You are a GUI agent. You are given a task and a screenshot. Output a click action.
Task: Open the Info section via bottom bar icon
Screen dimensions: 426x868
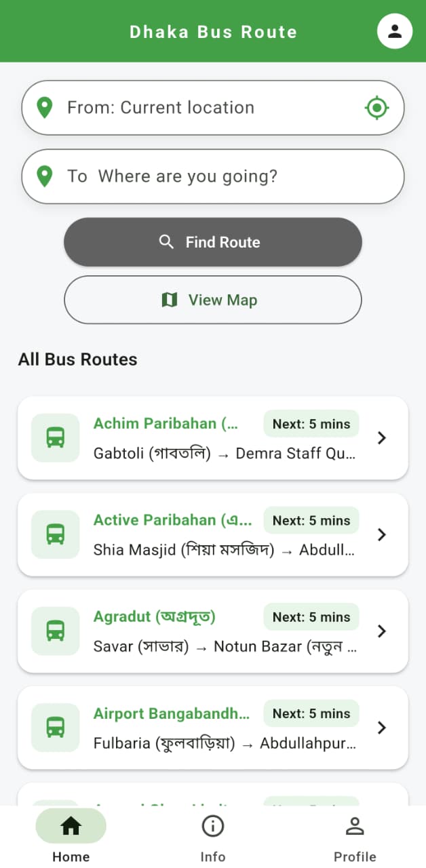213,826
